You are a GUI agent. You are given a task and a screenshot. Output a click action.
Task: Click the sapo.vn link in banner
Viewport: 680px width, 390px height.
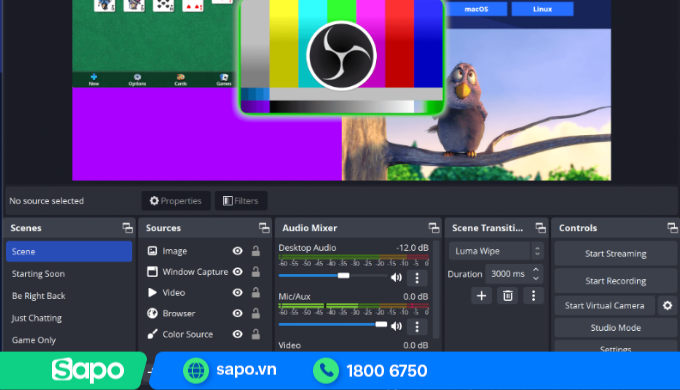(246, 370)
